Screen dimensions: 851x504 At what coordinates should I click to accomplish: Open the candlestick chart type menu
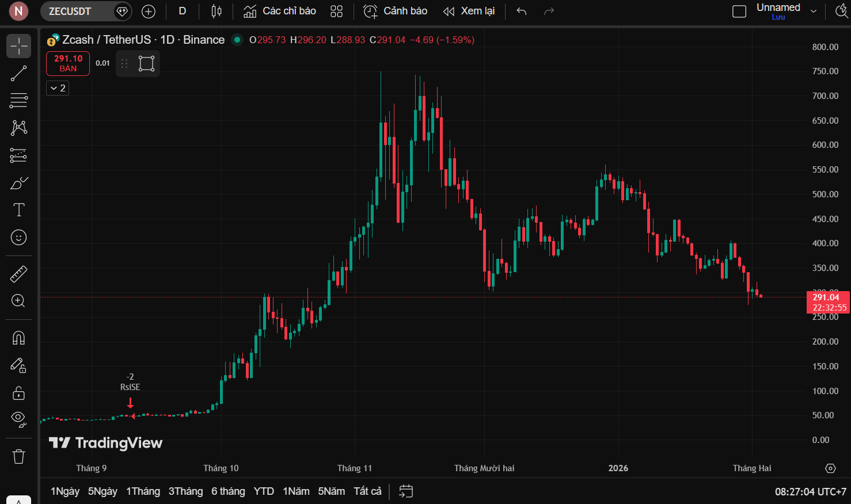point(216,12)
